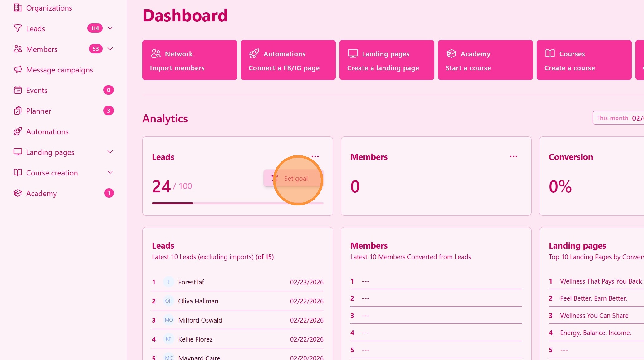Click the Network Import members card
The height and width of the screenshot is (360, 644).
189,60
